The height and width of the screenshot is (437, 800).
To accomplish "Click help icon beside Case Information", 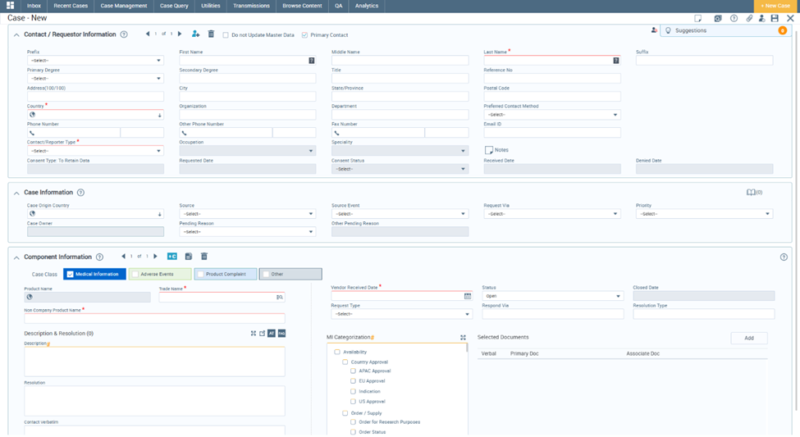I will click(x=82, y=191).
